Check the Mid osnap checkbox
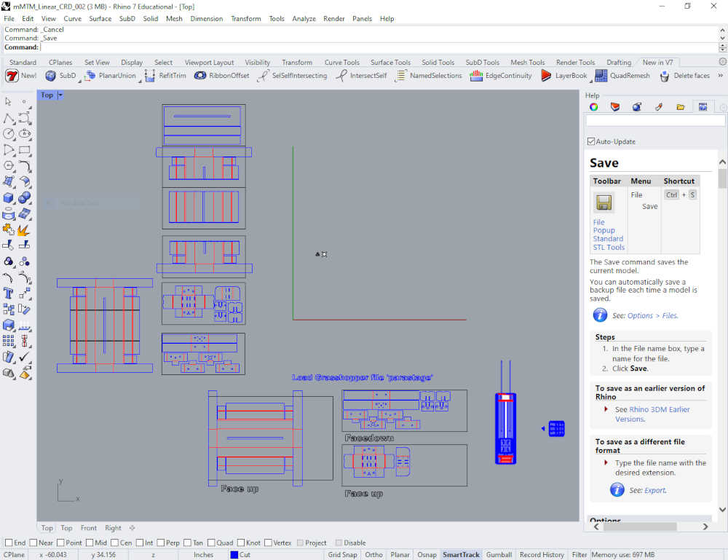Viewport: 728px width, 560px height. pos(90,543)
